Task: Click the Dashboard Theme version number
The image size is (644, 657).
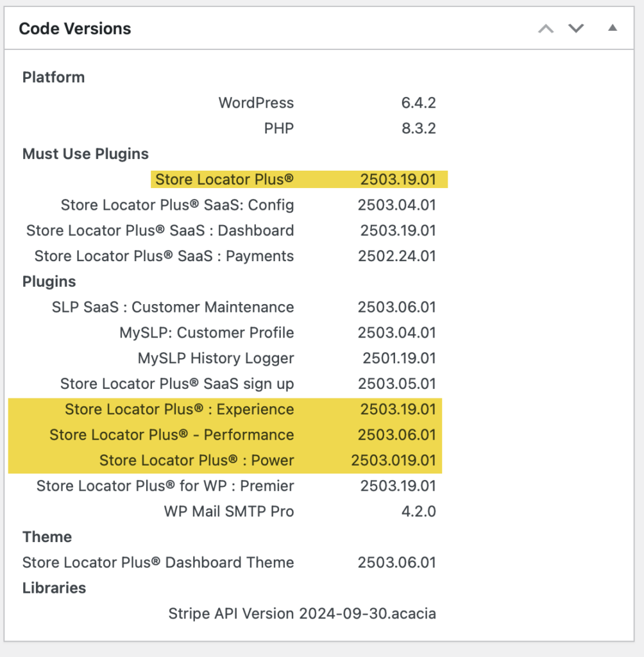Action: point(397,563)
